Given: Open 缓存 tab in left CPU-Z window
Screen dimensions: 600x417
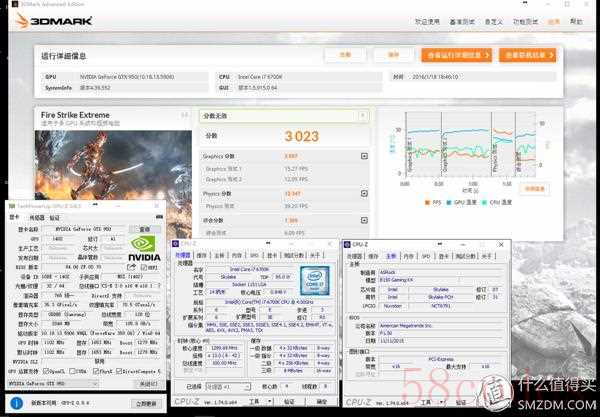Looking at the screenshot, I should click(201, 255).
